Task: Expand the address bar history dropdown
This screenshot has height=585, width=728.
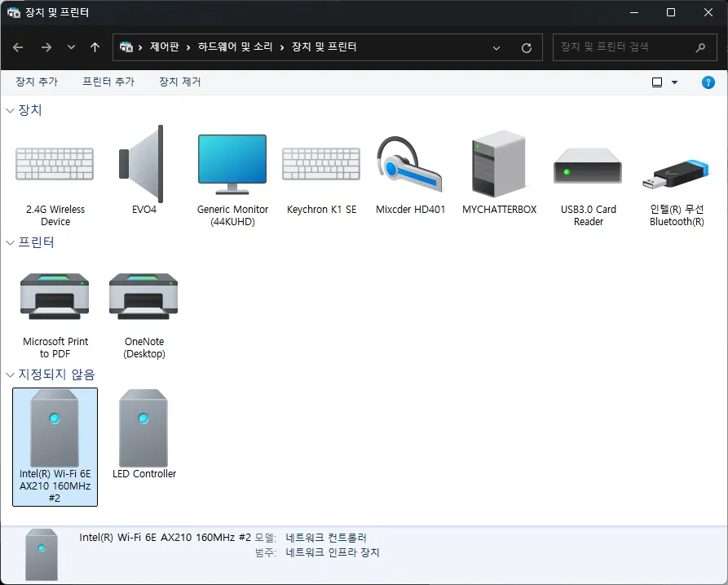Action: click(496, 47)
